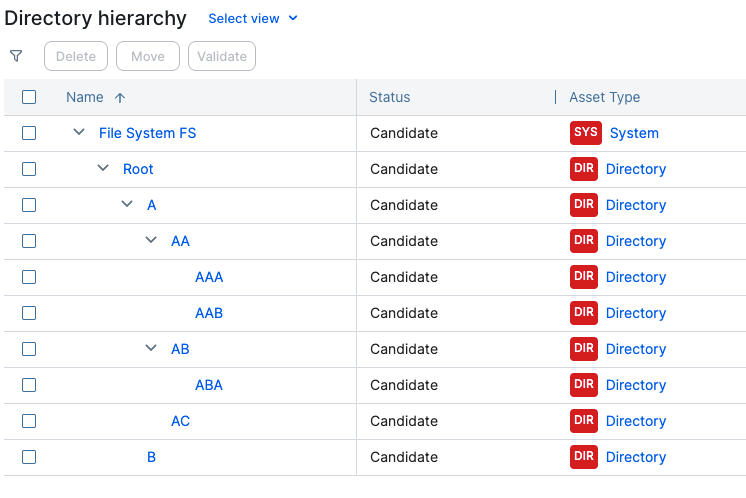Click the DIR badge in the AAA row
The image size is (746, 498).
click(x=584, y=277)
